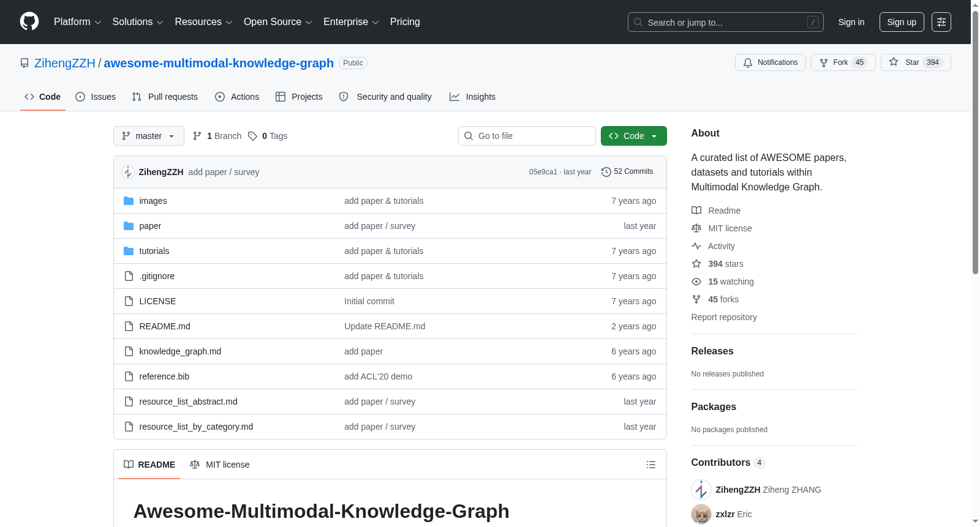The width and height of the screenshot is (980, 527).
Task: Click the Notifications bell button
Action: click(771, 62)
